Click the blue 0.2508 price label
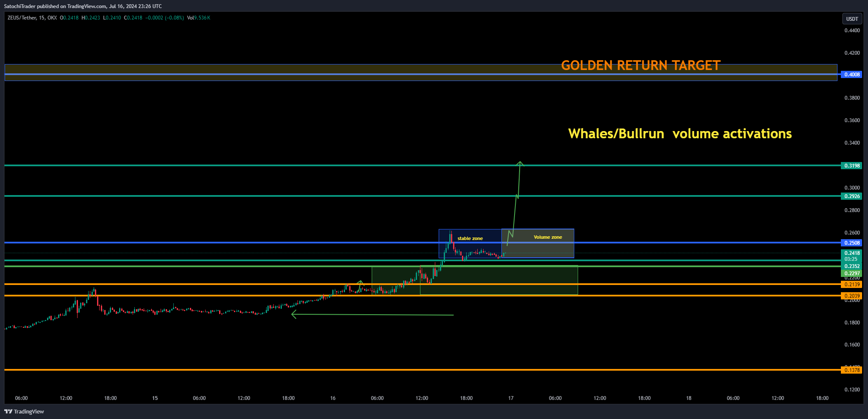The height and width of the screenshot is (419, 868). coord(851,243)
